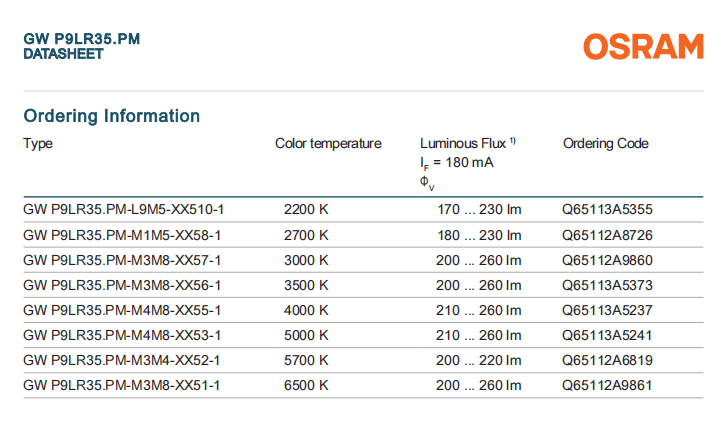Click the 2200 K color temperature cell
Screen dimensions: 719x422
[x=306, y=210]
